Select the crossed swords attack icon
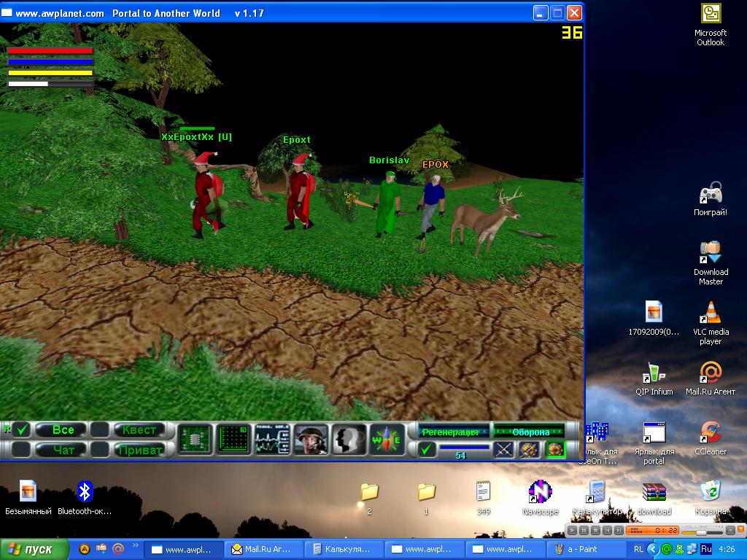The image size is (747, 560). click(x=504, y=450)
